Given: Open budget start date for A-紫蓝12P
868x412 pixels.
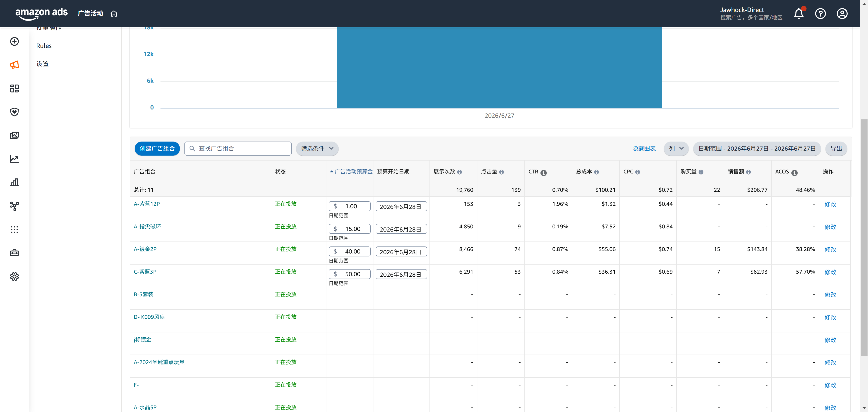Looking at the screenshot, I should [401, 206].
